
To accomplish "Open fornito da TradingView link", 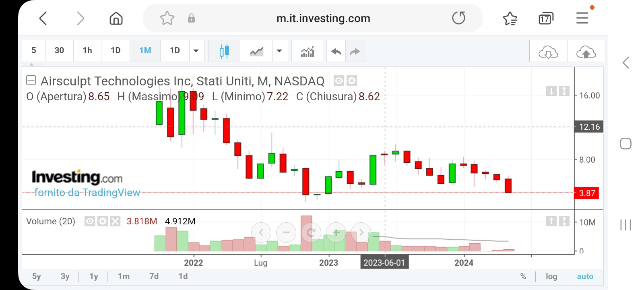I will pyautogui.click(x=87, y=193).
